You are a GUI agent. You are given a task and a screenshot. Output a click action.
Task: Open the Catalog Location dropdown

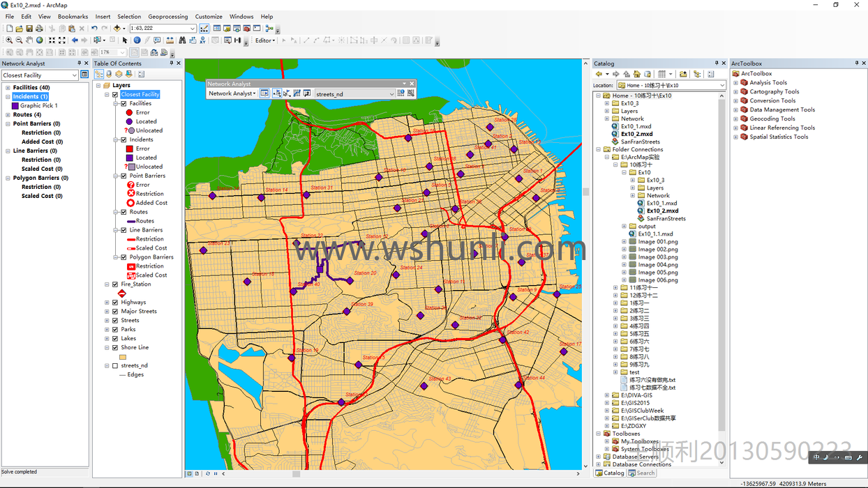[721, 86]
